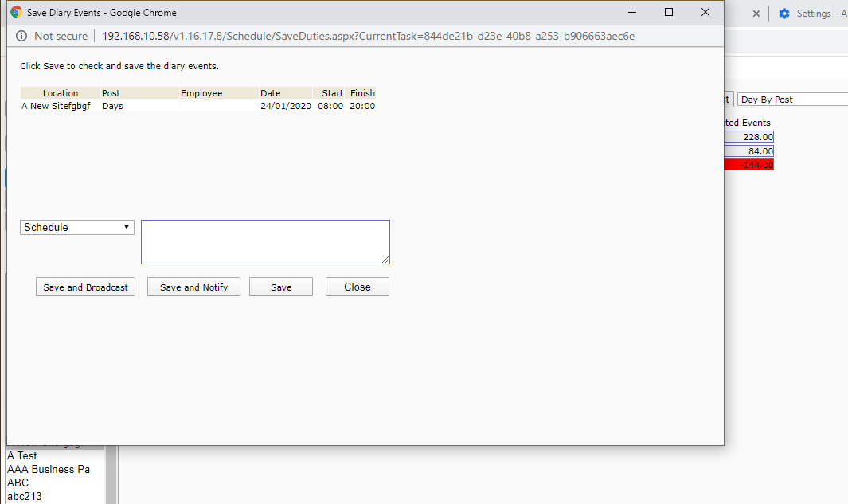The height and width of the screenshot is (504, 848).
Task: Select abc213 in the site list
Action: (x=25, y=496)
